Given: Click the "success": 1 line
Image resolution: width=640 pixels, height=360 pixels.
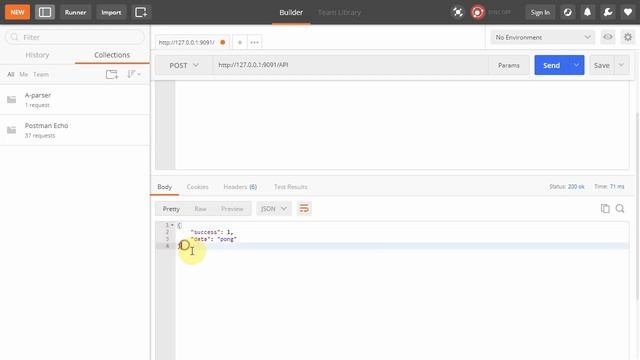Looking at the screenshot, I should (x=211, y=232).
